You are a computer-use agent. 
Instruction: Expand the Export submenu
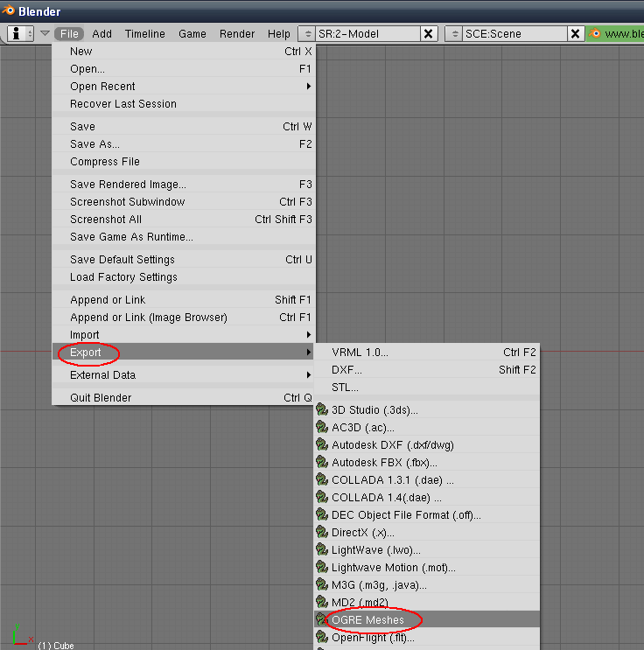(x=184, y=352)
